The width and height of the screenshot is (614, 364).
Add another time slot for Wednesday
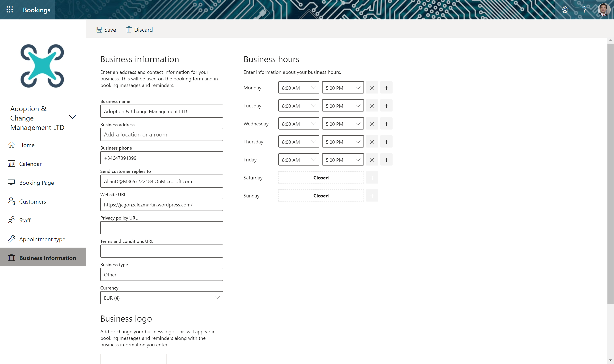click(386, 124)
